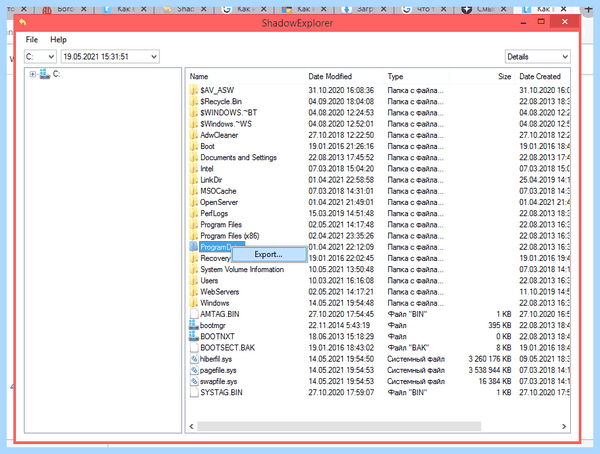Open a new browser tab with plus button
Viewport: 600px width, 454px height.
click(589, 8)
